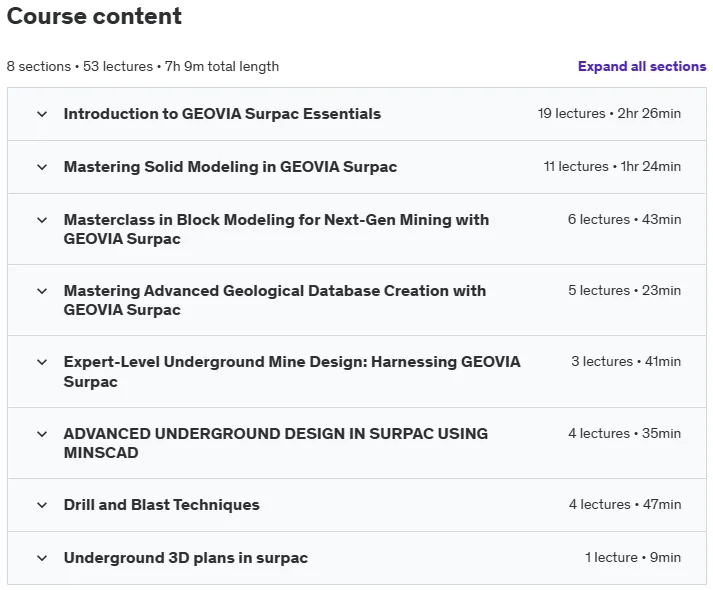Expand the Masterclass in Block Modeling chevron
The image size is (713, 590).
coord(42,220)
